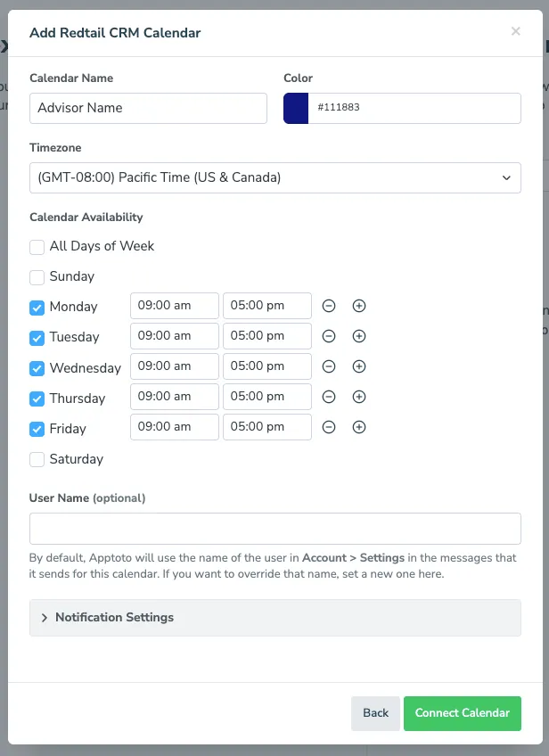Uncheck the Tuesday checkbox
The width and height of the screenshot is (549, 756).
point(37,339)
